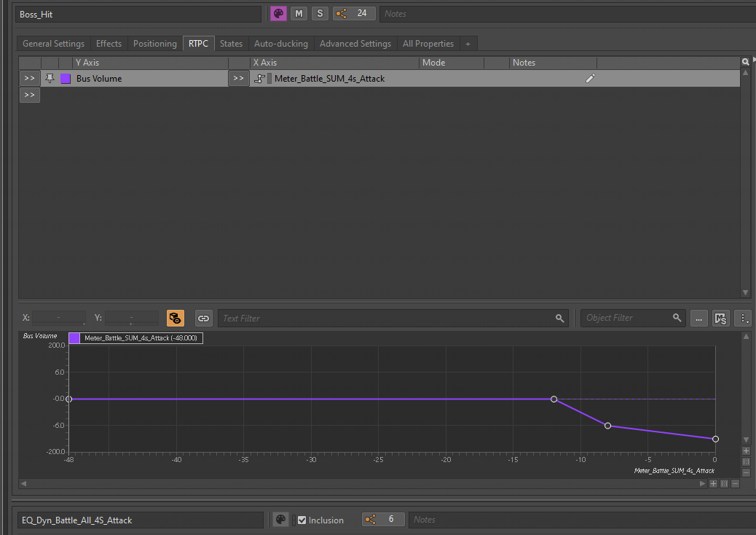Image resolution: width=756 pixels, height=535 pixels.
Task: Zoom out graph vertically with minus icon
Action: tap(746, 473)
